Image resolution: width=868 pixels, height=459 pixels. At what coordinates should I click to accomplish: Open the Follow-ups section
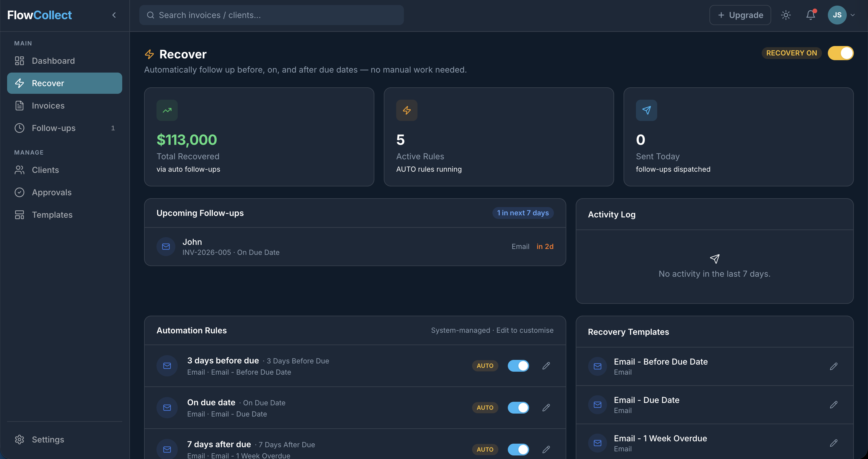click(x=64, y=128)
